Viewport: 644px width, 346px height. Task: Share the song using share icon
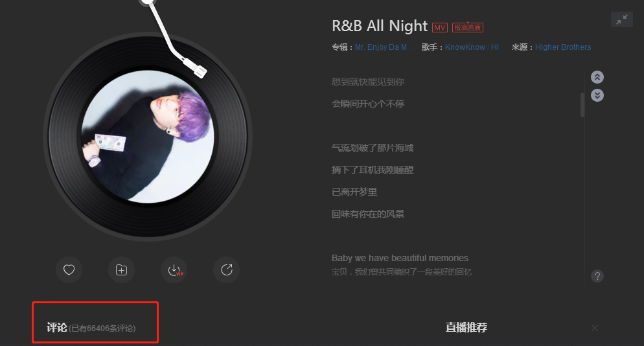click(227, 270)
